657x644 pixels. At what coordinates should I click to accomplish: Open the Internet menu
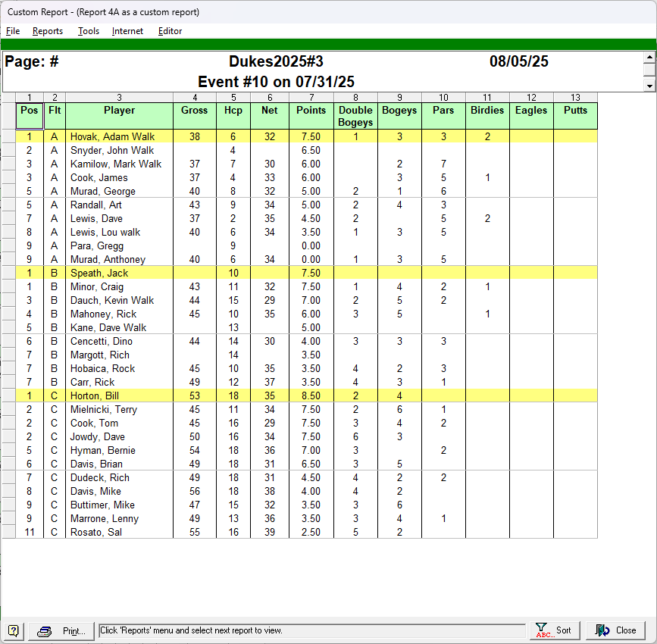pos(127,31)
